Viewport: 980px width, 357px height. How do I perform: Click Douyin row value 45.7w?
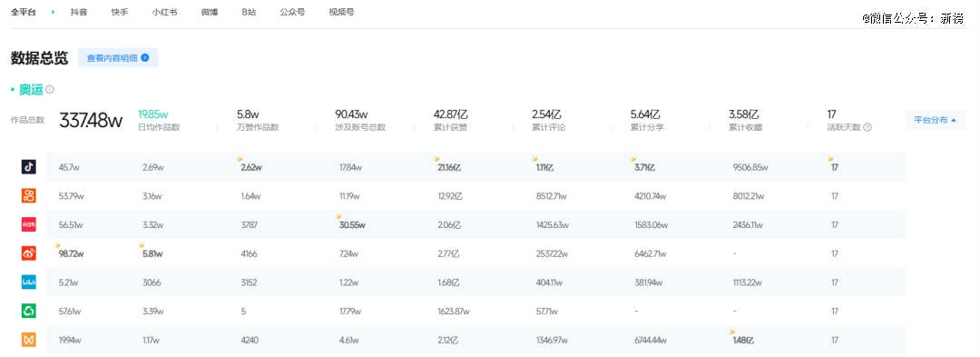tap(70, 167)
